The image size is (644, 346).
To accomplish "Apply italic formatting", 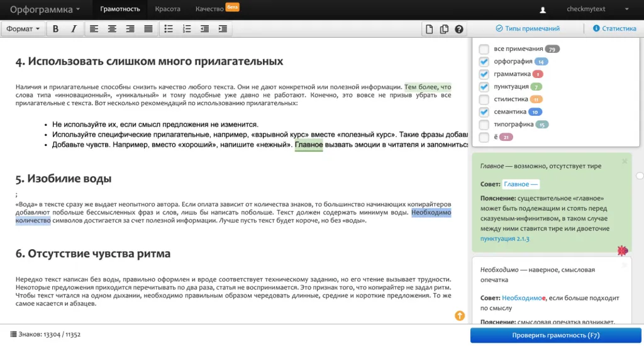I will pyautogui.click(x=74, y=29).
